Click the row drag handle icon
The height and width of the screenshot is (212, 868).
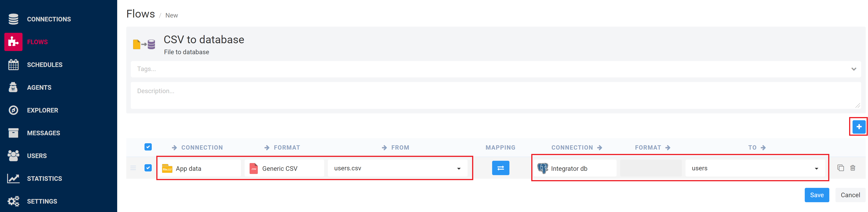pos(133,168)
